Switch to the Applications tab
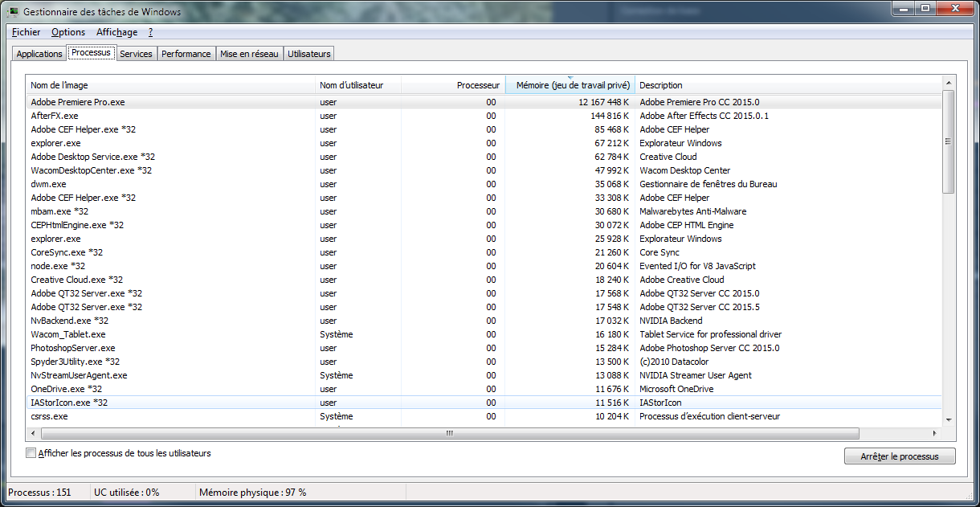Image resolution: width=980 pixels, height=507 pixels. click(x=39, y=54)
